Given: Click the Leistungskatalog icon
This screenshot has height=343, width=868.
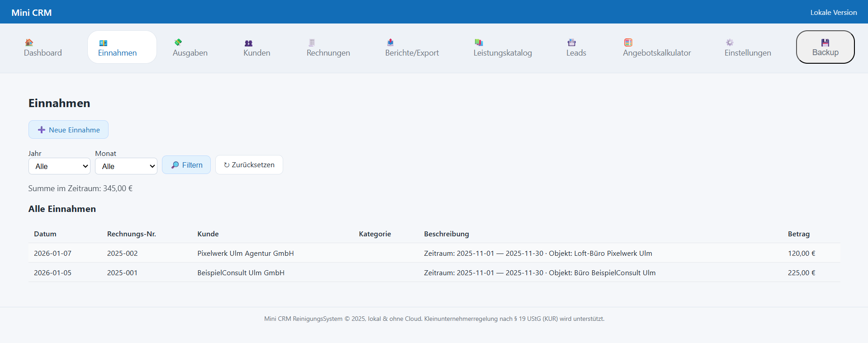Looking at the screenshot, I should coord(479,42).
